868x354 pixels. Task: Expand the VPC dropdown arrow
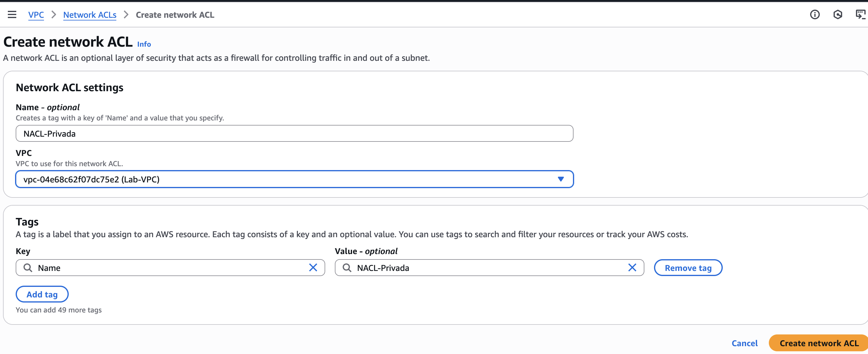[x=560, y=179]
